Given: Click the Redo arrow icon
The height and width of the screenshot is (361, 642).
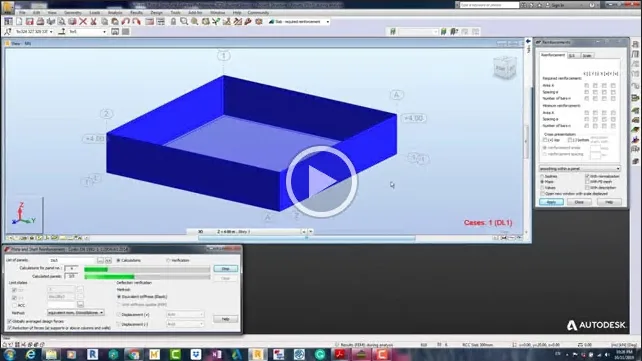Looking at the screenshot, I should [136, 21].
